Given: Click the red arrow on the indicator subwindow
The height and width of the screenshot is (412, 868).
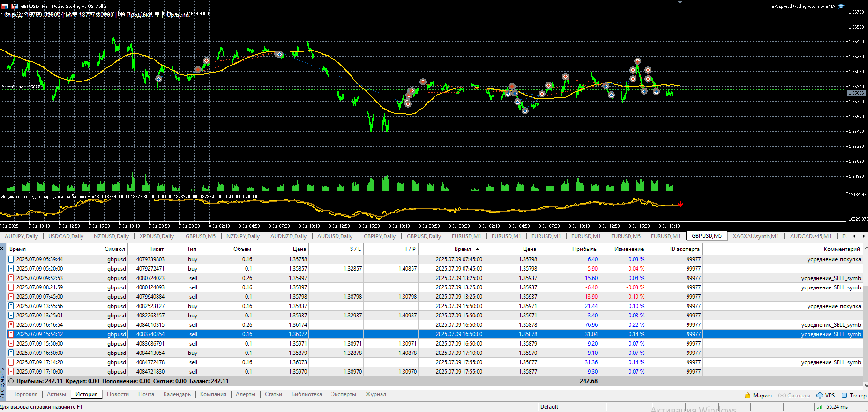Looking at the screenshot, I should click(x=680, y=204).
